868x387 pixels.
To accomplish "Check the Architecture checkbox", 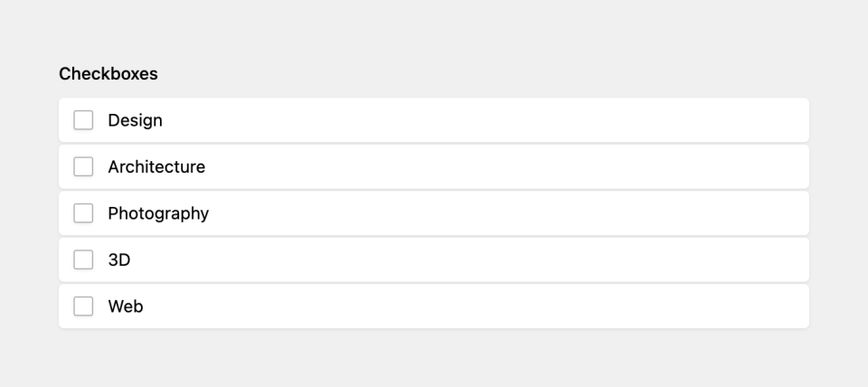I will coord(83,166).
